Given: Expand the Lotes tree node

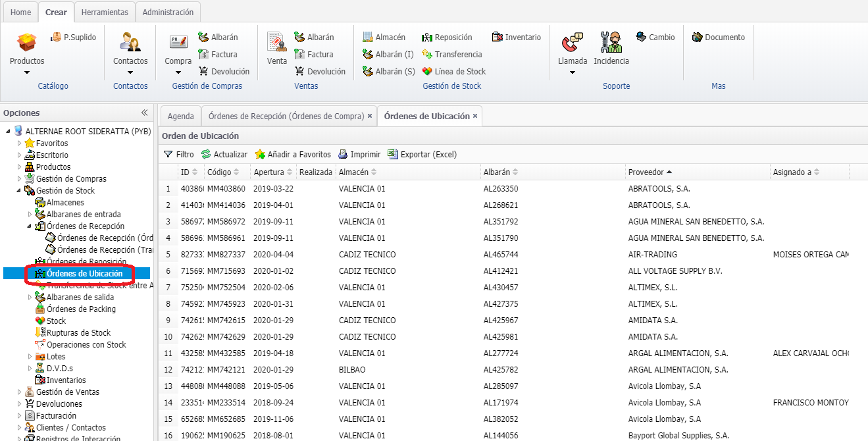Looking at the screenshot, I should click(x=30, y=357).
